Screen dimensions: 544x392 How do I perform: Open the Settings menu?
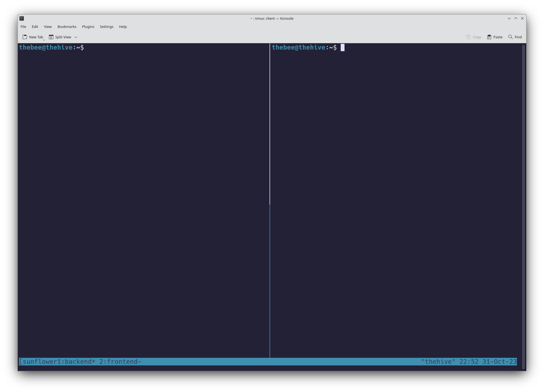click(x=106, y=27)
